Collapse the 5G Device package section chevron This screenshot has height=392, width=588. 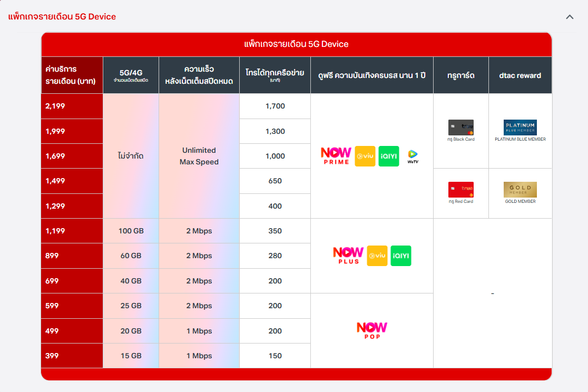(570, 17)
